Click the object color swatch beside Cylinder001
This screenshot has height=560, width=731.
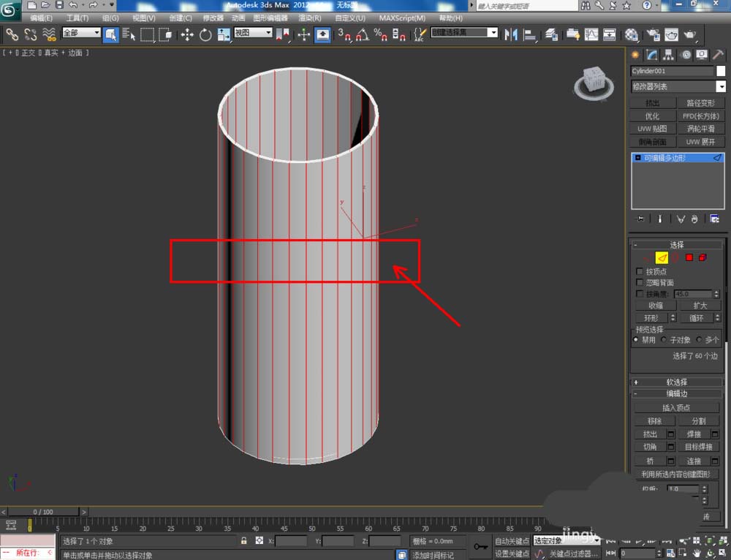[x=721, y=71]
